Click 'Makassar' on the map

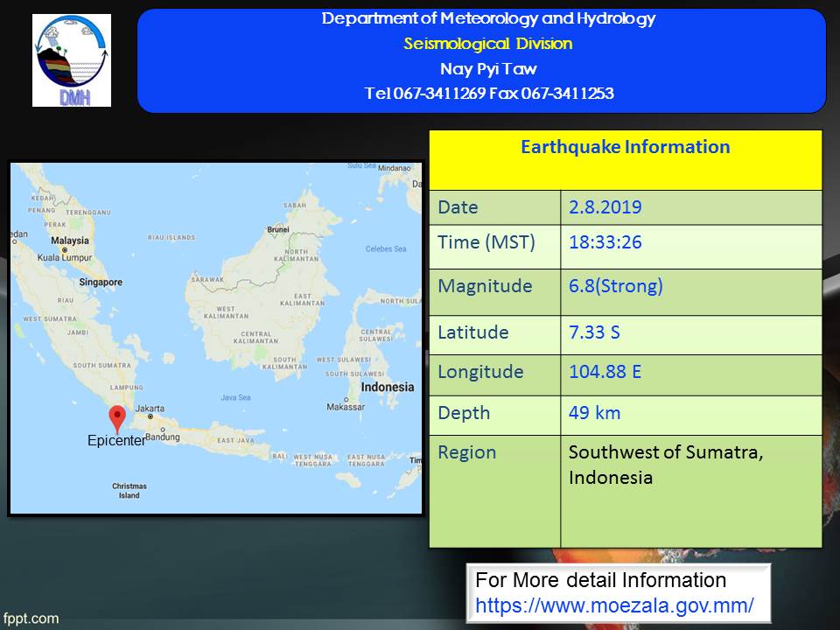(346, 407)
